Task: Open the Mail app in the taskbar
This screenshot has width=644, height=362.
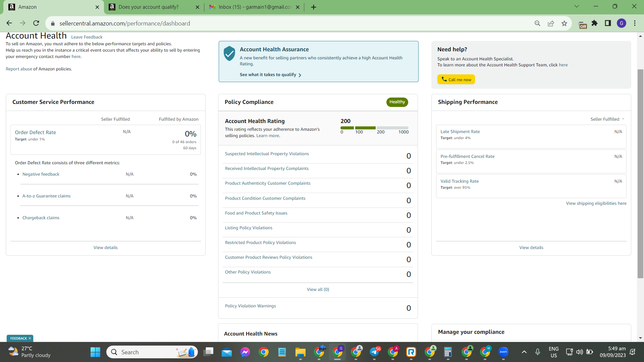Action: tap(227, 352)
